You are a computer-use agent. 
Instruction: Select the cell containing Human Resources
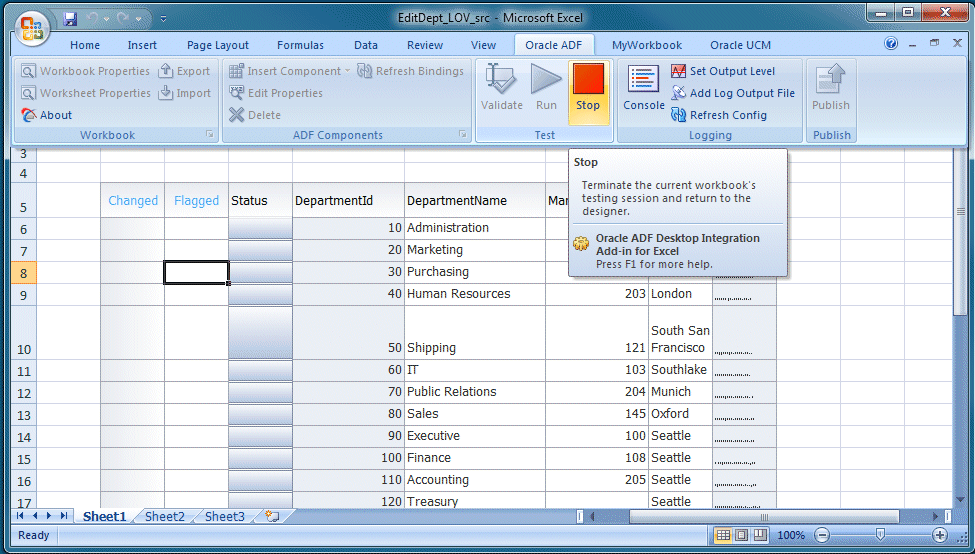[474, 294]
